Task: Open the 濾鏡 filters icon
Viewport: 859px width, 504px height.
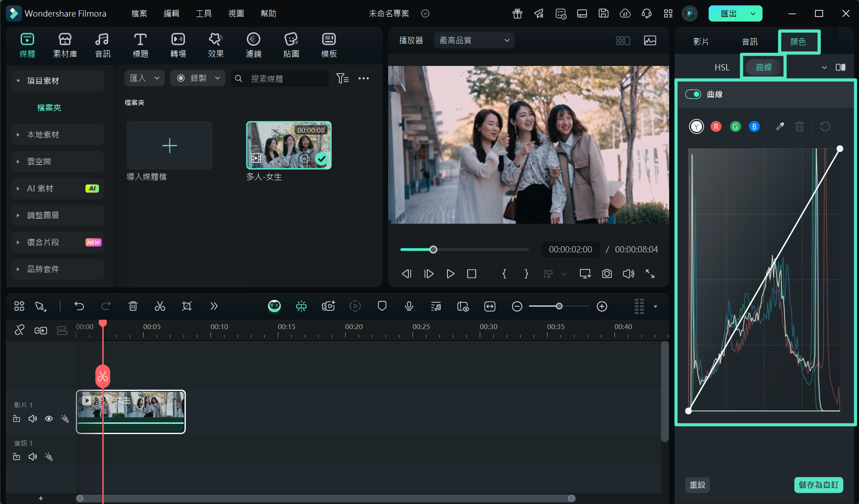Action: pyautogui.click(x=254, y=45)
